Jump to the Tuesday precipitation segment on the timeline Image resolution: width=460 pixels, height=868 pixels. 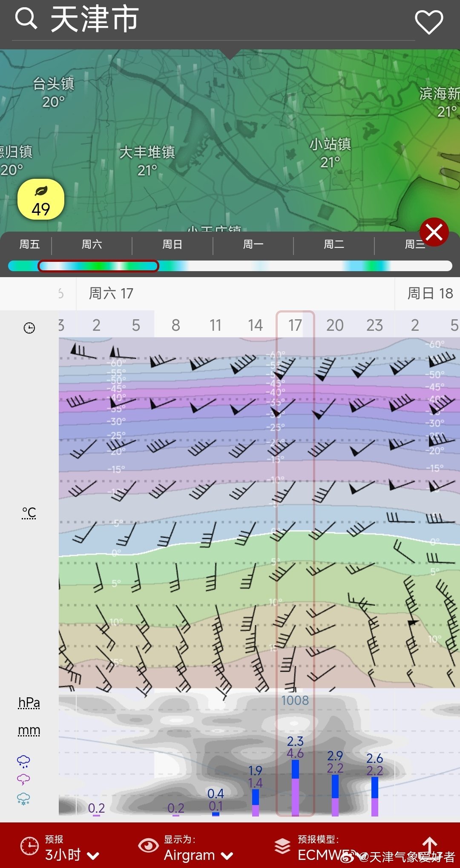[x=366, y=266]
